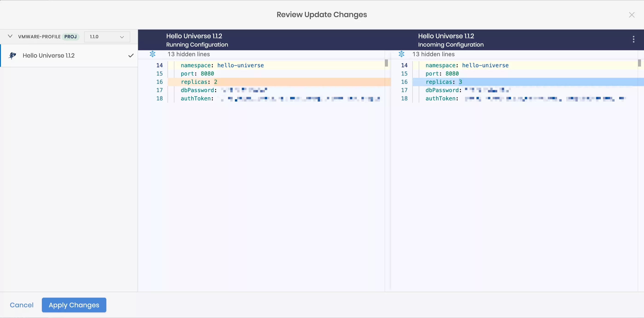Click replicas: 2 line in running config
The height and width of the screenshot is (318, 644).
[279, 82]
